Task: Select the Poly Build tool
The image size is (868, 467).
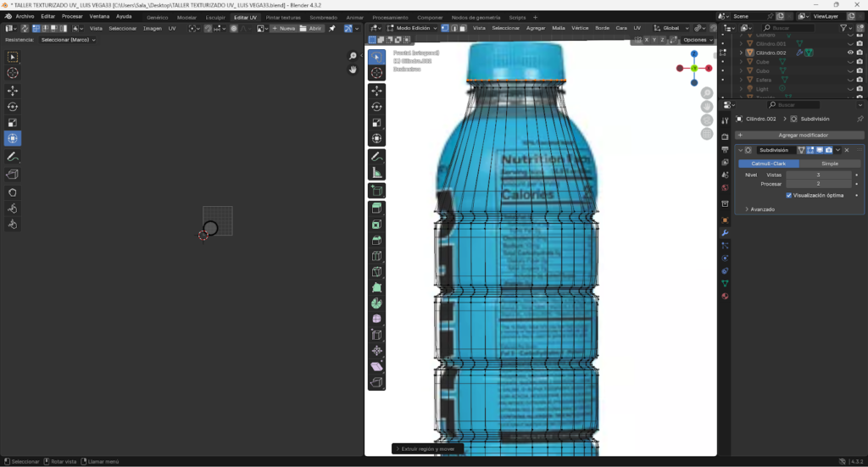Action: tap(377, 287)
